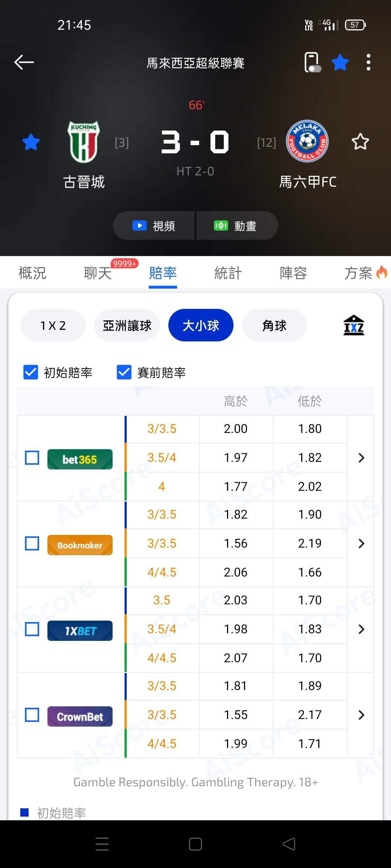Tap the blue favorite star in header
Viewport: 391px width, 868px height.
[340, 62]
